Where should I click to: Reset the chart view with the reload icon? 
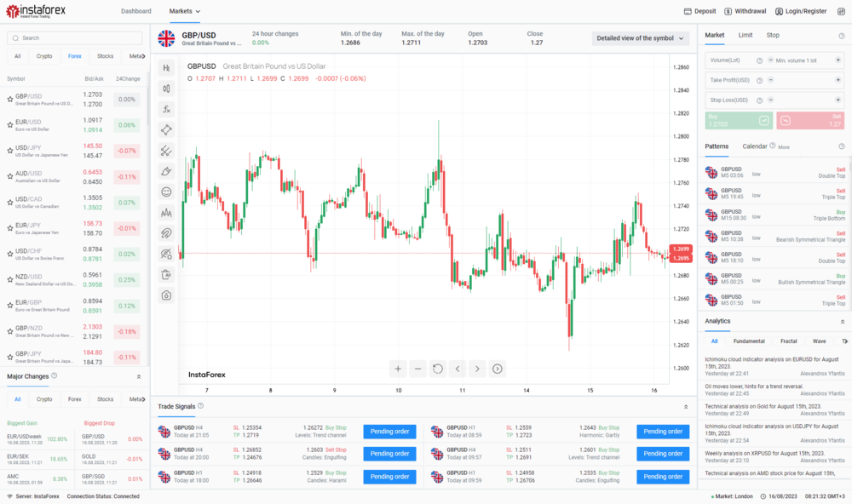(438, 369)
